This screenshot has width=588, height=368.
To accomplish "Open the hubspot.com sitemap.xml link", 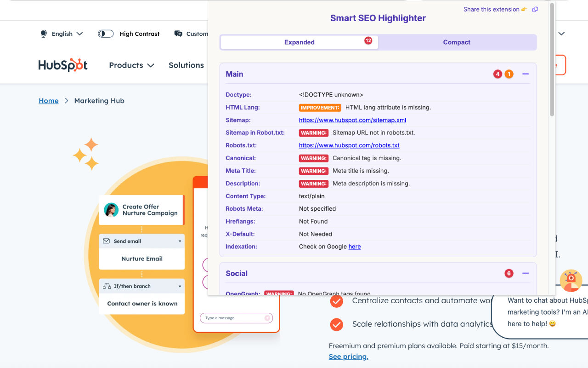I will tap(352, 120).
